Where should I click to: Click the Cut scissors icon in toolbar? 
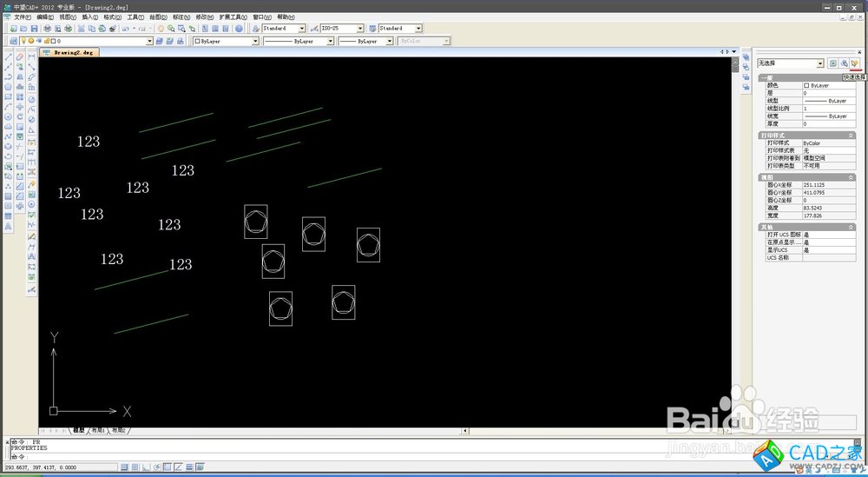pos(81,29)
